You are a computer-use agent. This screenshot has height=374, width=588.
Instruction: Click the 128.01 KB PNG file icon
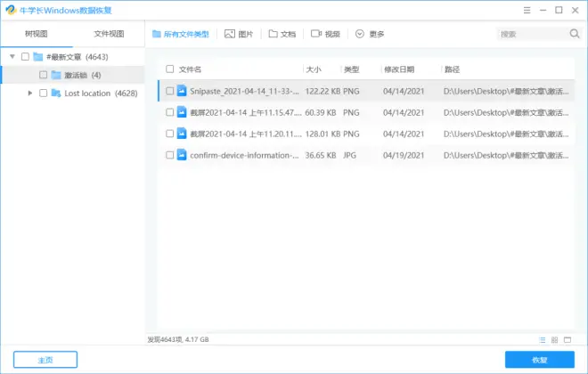coord(182,134)
